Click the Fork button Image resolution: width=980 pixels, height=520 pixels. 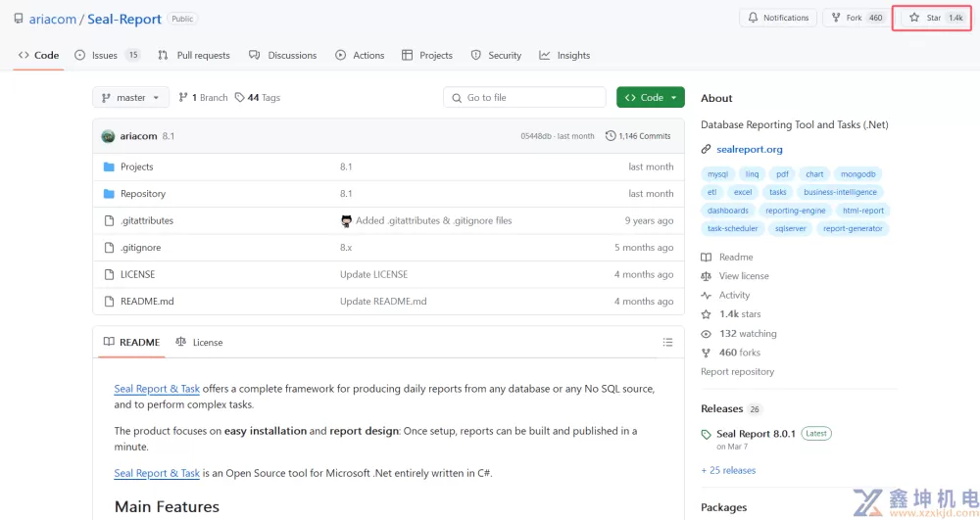coord(858,18)
